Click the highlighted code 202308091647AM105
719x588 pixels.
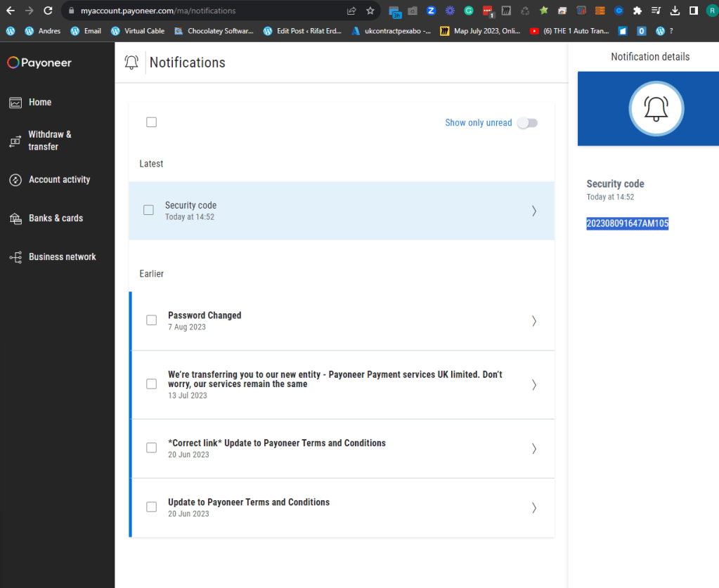pos(628,223)
